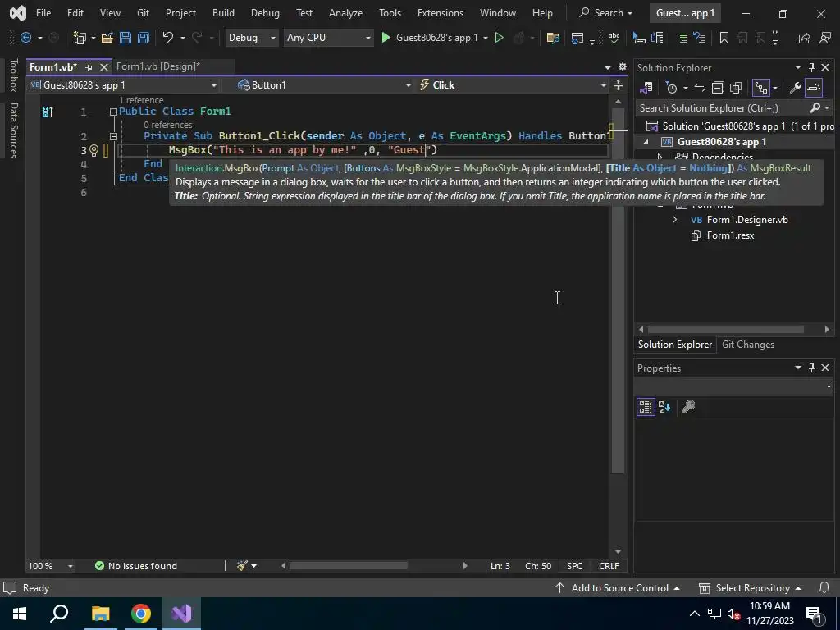Open the Extensions menu
The image size is (840, 630).
441,13
